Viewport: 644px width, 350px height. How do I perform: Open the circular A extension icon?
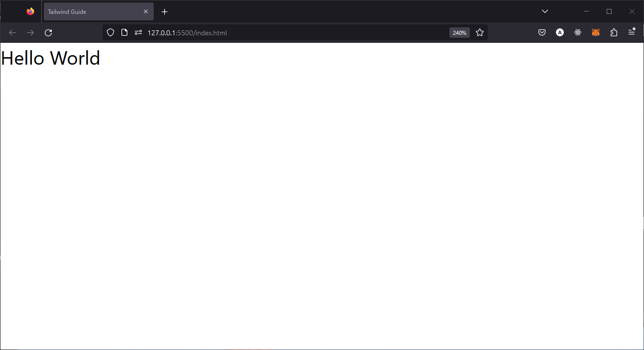click(560, 33)
